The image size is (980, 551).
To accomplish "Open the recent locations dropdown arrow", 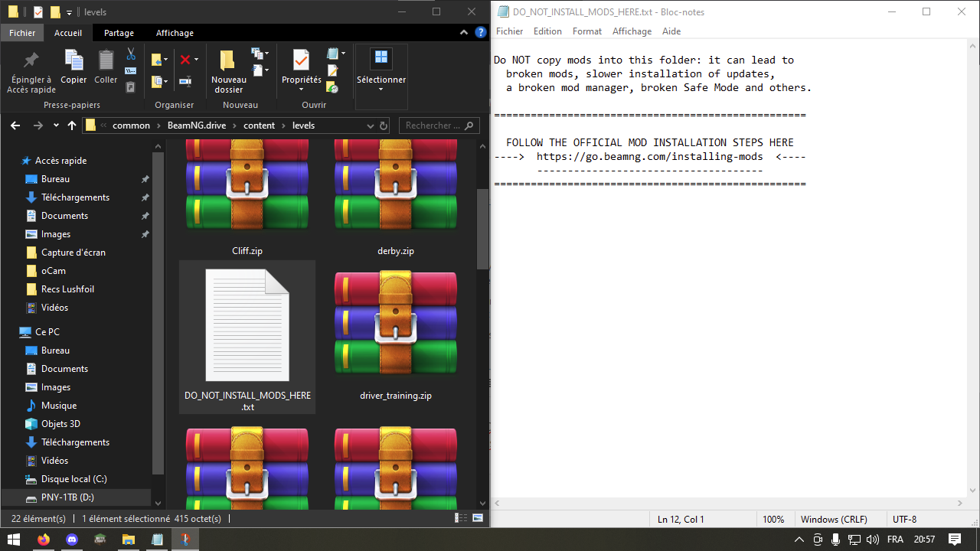I will (x=56, y=126).
